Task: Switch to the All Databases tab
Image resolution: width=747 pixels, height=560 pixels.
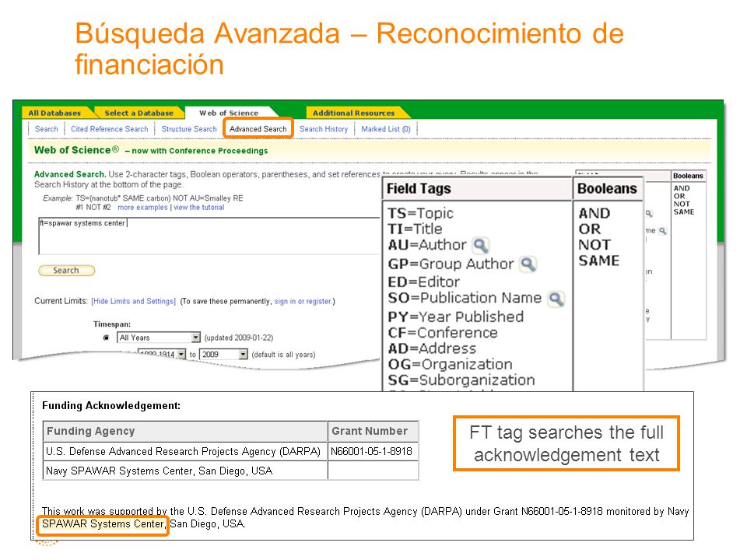Action: [54, 113]
